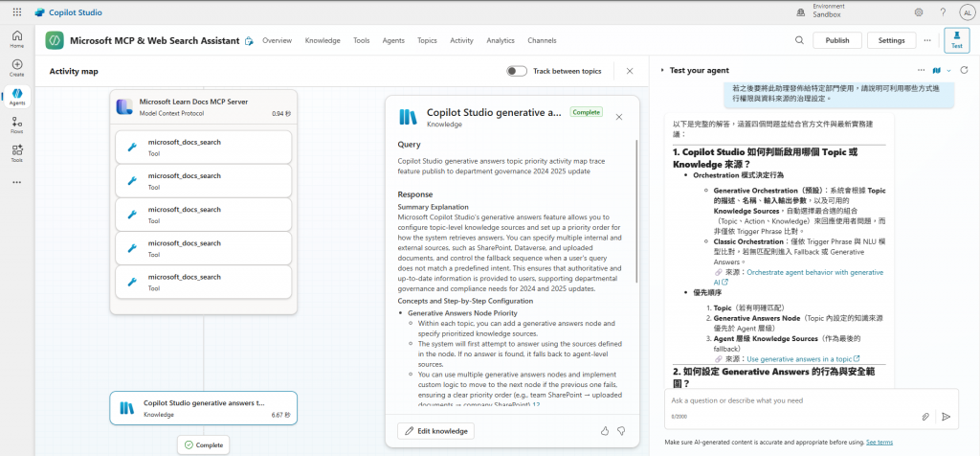This screenshot has width=980, height=456.
Task: Open the help question mark icon
Action: 943,11
